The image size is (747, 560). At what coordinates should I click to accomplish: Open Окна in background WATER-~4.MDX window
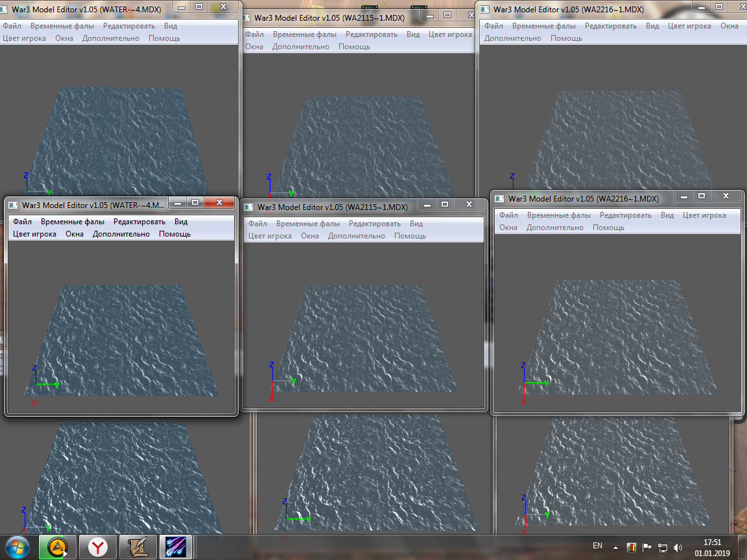click(64, 38)
